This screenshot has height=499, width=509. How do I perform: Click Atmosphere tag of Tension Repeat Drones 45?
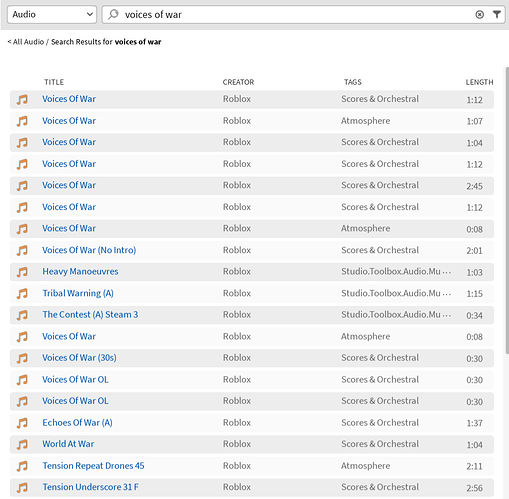tap(365, 466)
